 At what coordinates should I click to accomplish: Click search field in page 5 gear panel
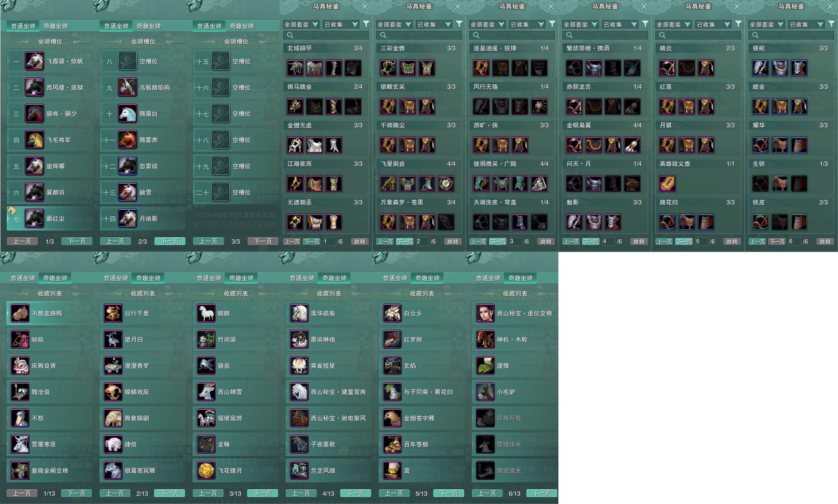[x=698, y=35]
